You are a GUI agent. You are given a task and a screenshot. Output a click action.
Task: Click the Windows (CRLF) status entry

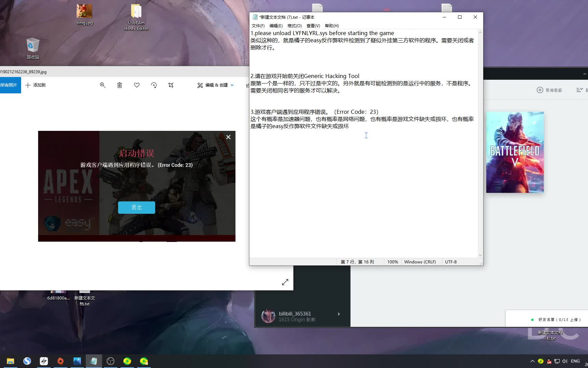pyautogui.click(x=420, y=262)
